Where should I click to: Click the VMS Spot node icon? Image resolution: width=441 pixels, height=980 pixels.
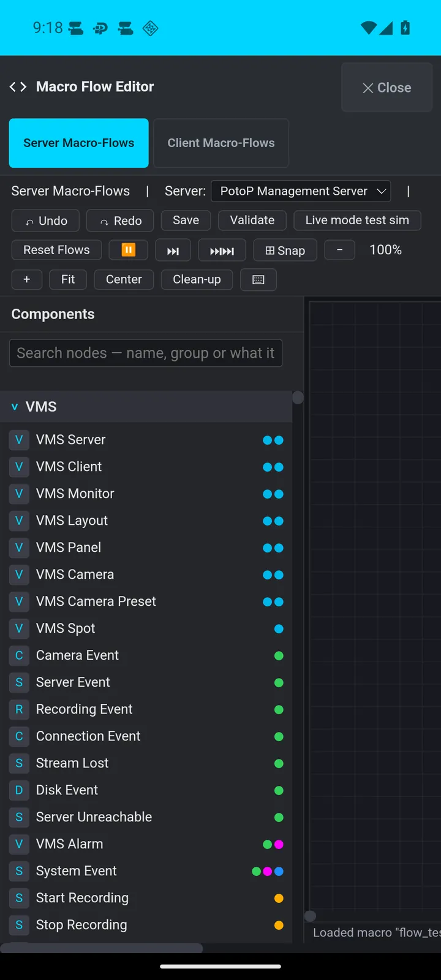pyautogui.click(x=19, y=628)
